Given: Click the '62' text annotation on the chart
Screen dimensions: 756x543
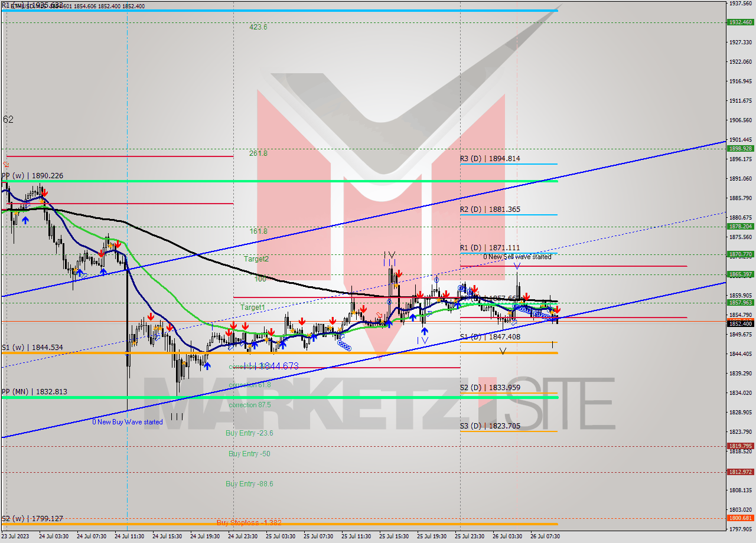Looking at the screenshot, I should [6, 118].
